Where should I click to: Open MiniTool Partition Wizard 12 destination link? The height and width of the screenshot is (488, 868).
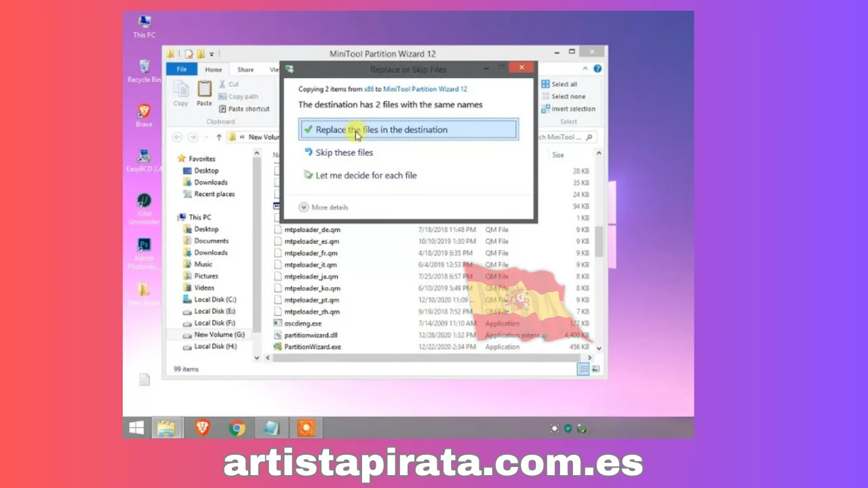tap(425, 89)
